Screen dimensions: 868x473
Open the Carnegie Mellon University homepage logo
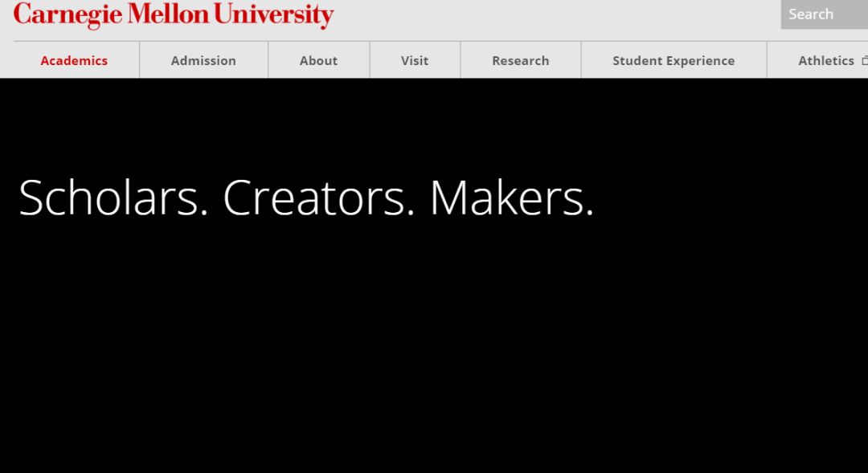pyautogui.click(x=174, y=15)
